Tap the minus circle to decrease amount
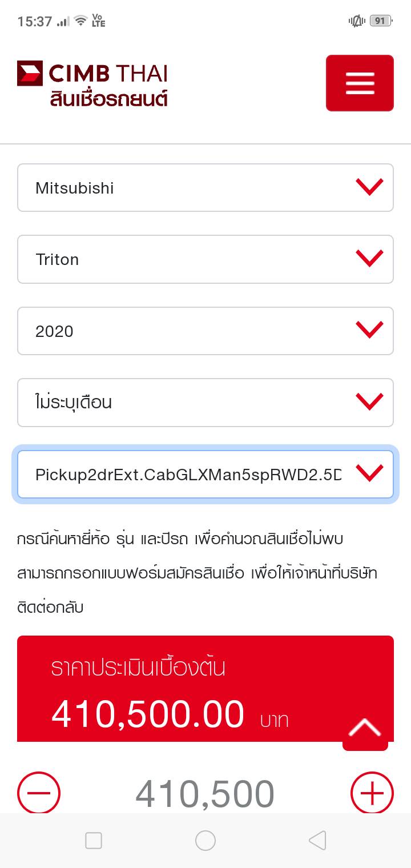 [x=39, y=793]
